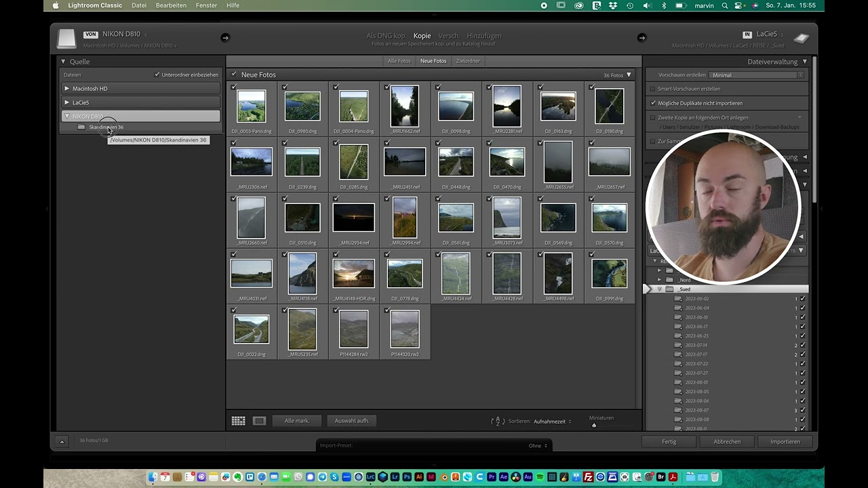Image resolution: width=868 pixels, height=488 pixels.
Task: Uncheck Mögliche Duplikate nicht importieren
Action: (652, 103)
